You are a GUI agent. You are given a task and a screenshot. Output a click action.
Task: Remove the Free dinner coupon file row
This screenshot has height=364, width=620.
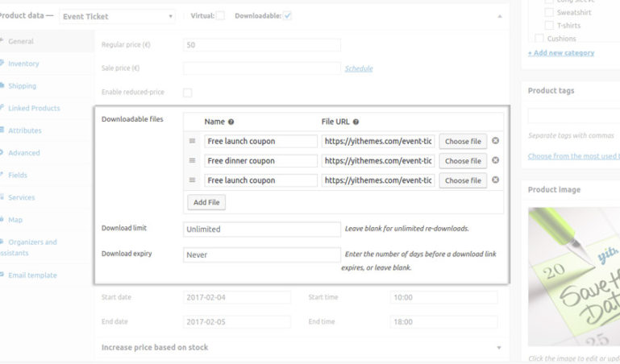495,160
